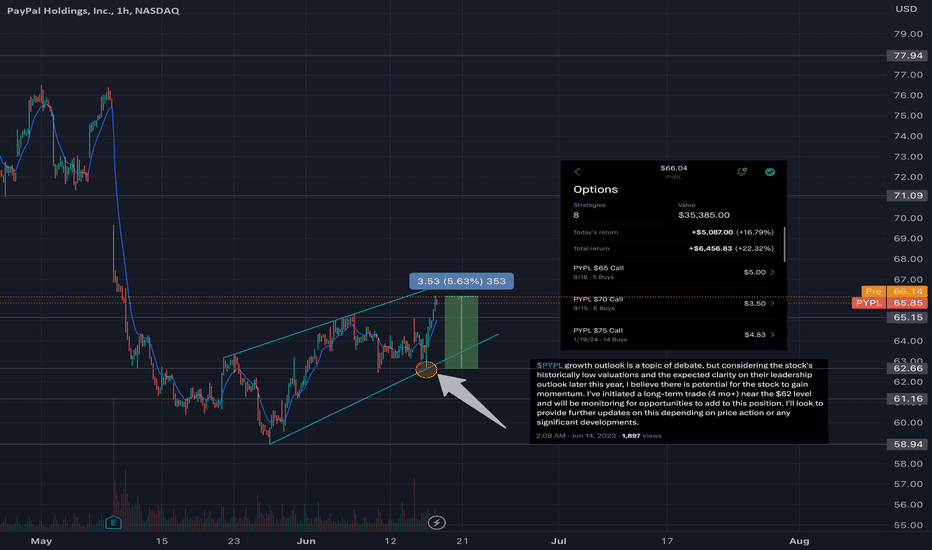Click the Total return +$6,456.83 figure

pos(710,249)
